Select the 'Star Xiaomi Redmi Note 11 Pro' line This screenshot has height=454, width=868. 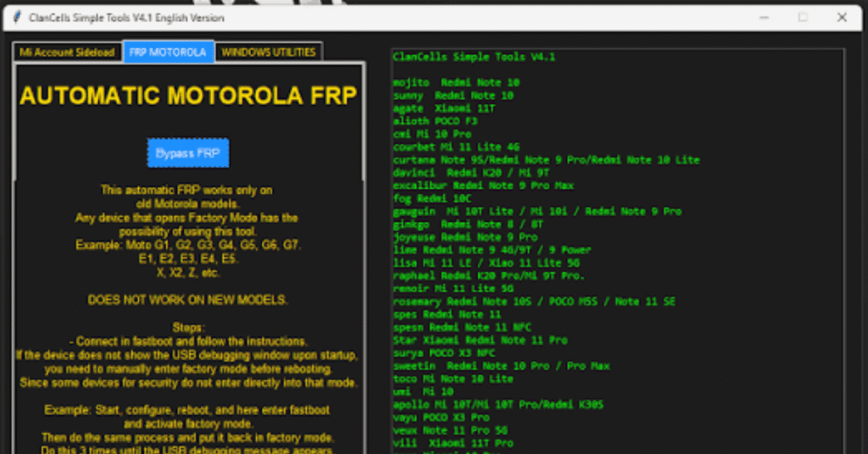(480, 340)
